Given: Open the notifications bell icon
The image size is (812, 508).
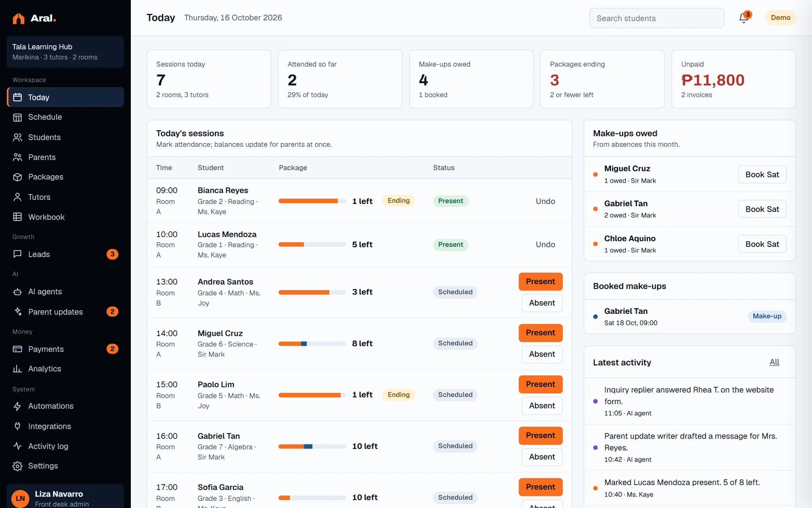Looking at the screenshot, I should [x=743, y=18].
